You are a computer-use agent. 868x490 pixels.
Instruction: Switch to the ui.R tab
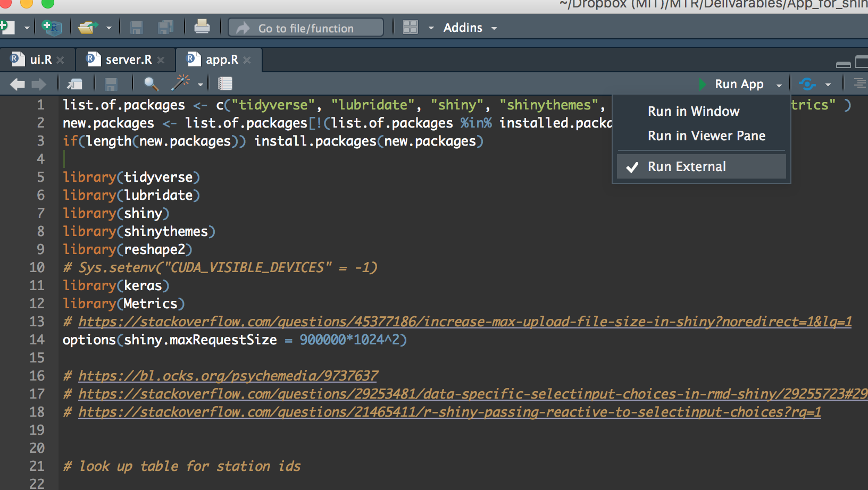click(x=41, y=60)
